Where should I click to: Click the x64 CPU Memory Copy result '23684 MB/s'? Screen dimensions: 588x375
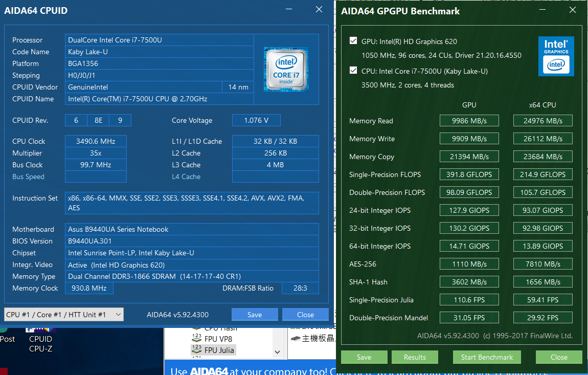point(542,157)
